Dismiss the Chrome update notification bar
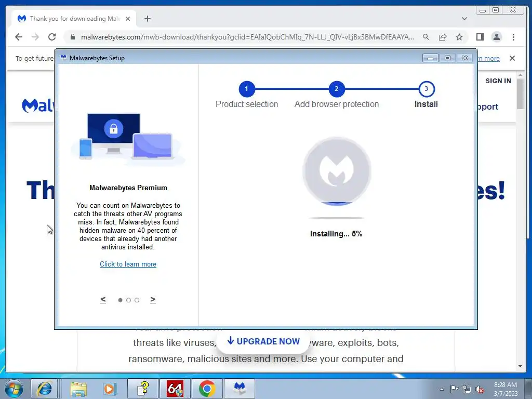 click(x=512, y=58)
